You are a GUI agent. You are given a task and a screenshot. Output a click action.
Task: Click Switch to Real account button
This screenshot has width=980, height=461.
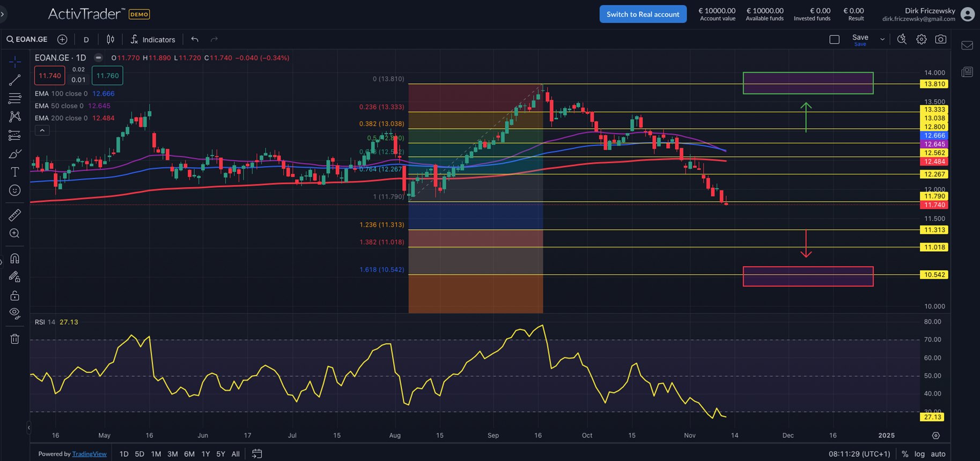(643, 14)
